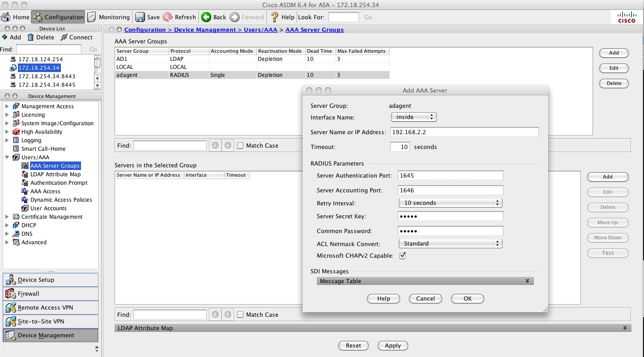Open Retry Interval dropdown
644x357 pixels.
[450, 203]
